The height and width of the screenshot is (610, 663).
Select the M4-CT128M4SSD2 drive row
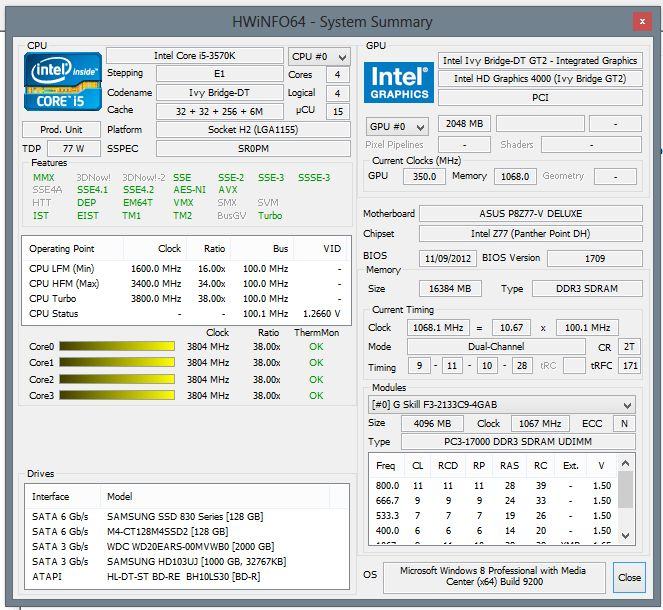186,531
